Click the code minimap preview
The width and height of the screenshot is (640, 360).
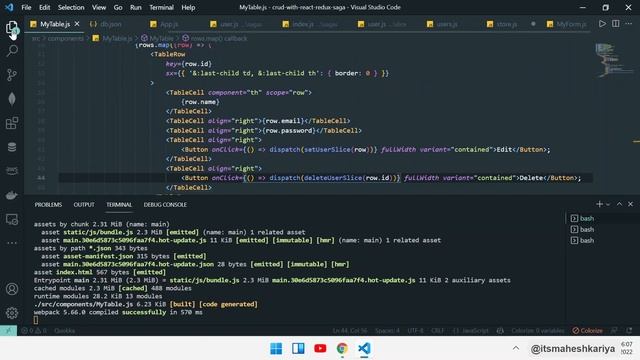coord(614,60)
